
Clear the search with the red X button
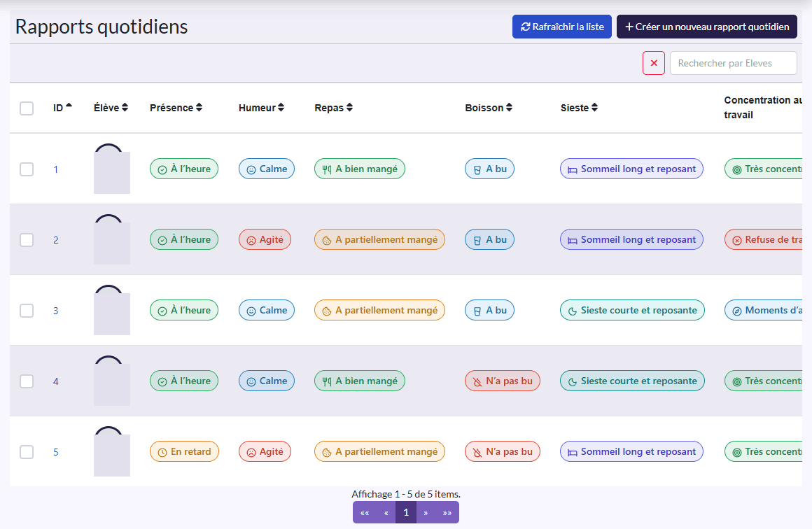[x=654, y=63]
